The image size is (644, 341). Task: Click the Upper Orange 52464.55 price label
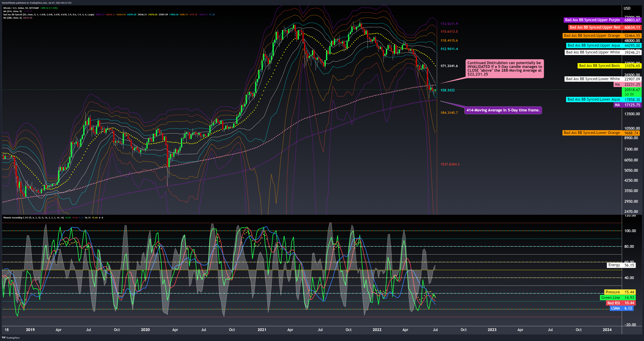(602, 36)
